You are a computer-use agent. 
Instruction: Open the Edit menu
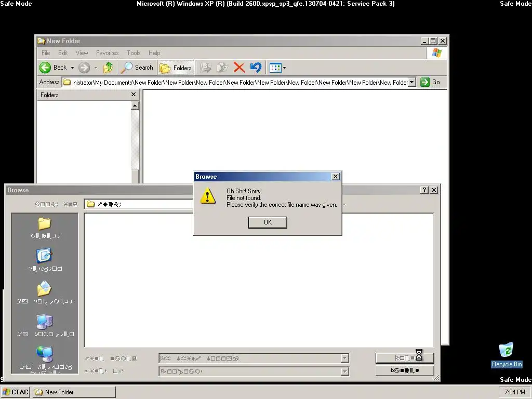tap(63, 53)
